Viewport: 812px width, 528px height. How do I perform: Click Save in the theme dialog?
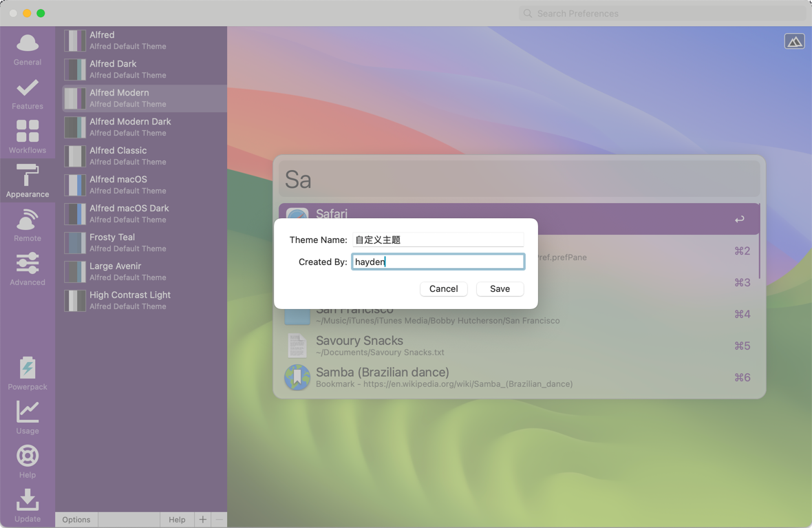click(500, 289)
